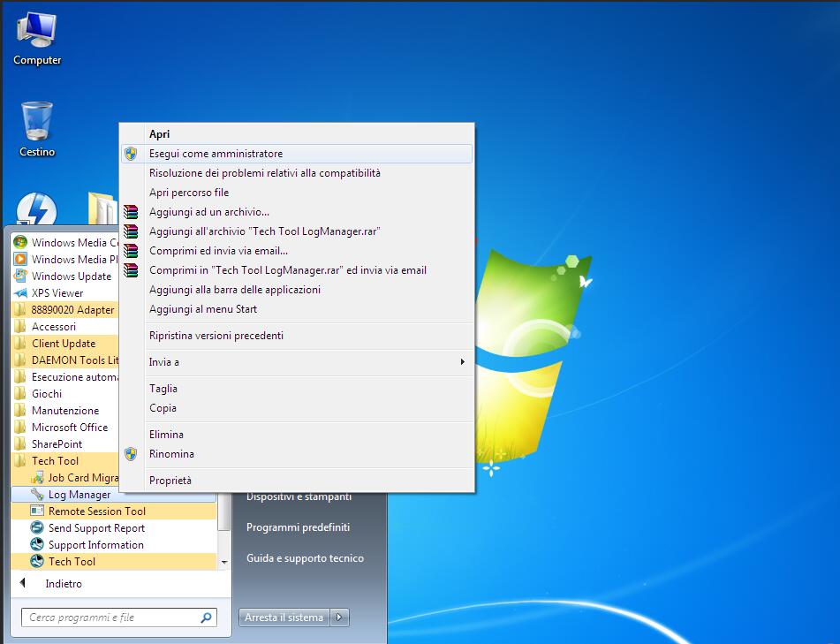The width and height of the screenshot is (840, 644).
Task: Select Rinomina in the context menu
Action: point(297,454)
